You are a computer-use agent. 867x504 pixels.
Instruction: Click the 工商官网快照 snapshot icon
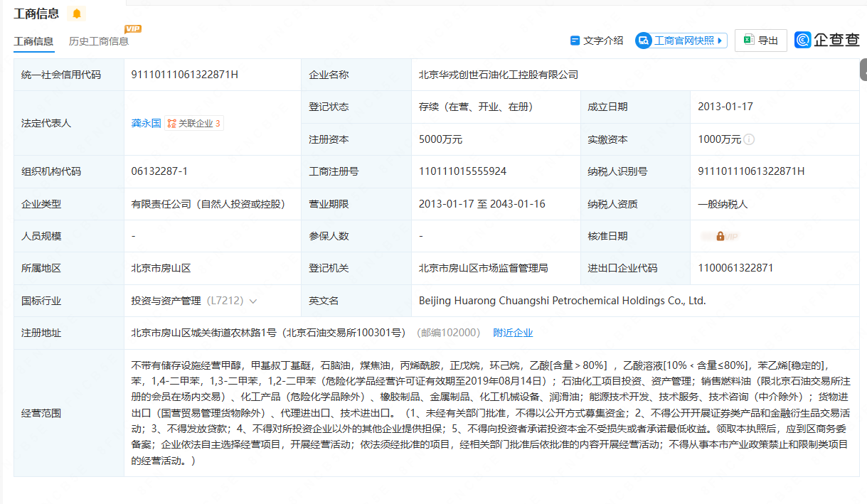click(x=644, y=41)
